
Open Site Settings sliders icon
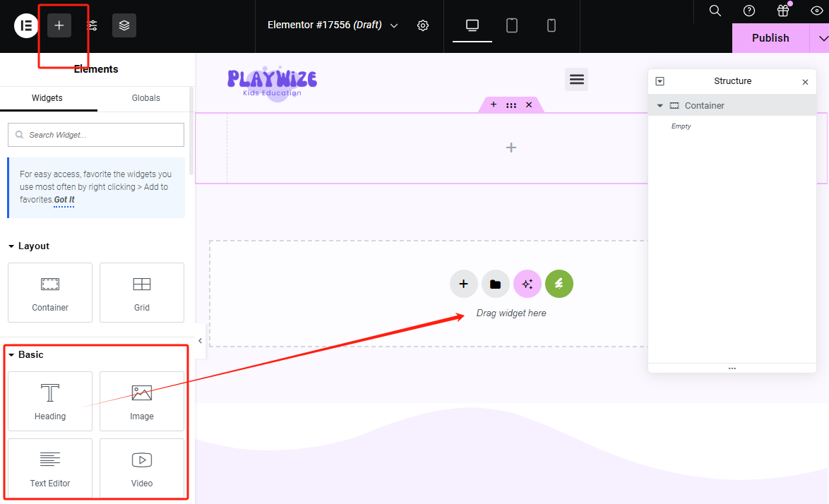pyautogui.click(x=93, y=25)
